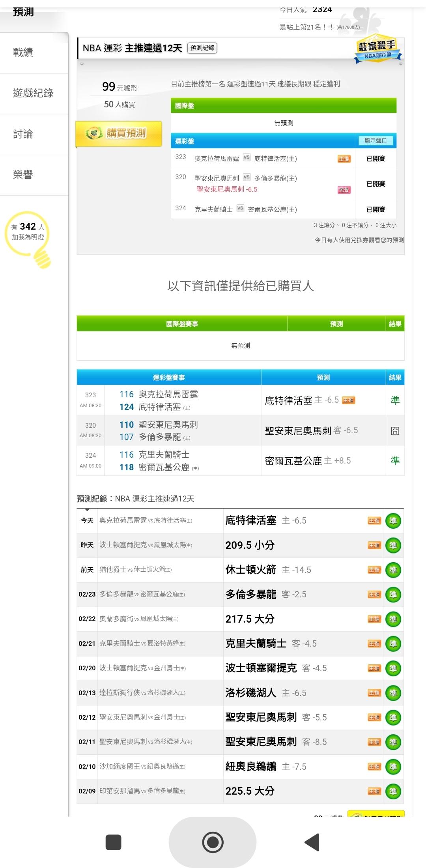426x868 pixels.
Task: Click 克里夫蘭騎士 客 -4.5 pick
Action: pyautogui.click(x=271, y=644)
